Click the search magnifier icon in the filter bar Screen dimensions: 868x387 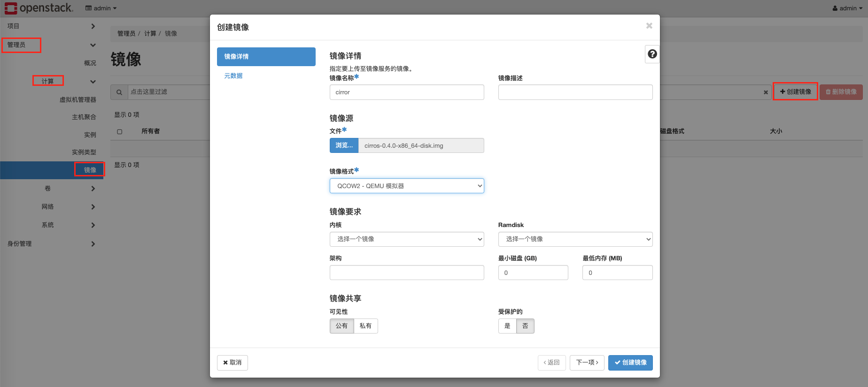pyautogui.click(x=119, y=92)
